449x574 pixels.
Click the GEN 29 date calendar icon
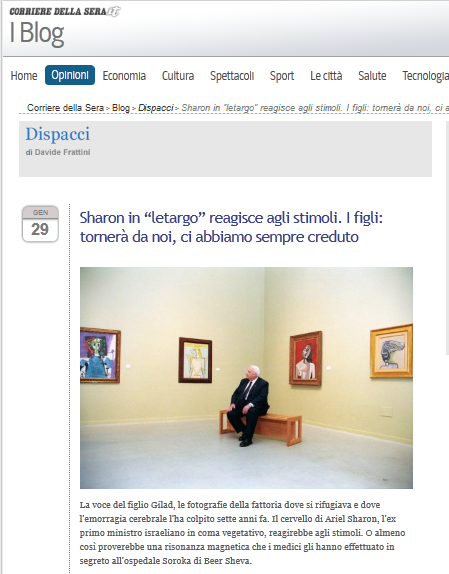(40, 224)
